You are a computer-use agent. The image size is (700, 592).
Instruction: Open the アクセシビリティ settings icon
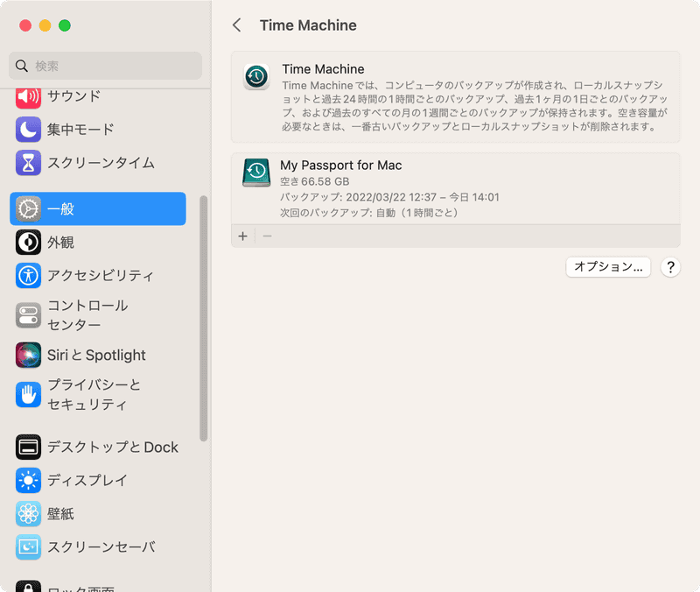click(27, 276)
